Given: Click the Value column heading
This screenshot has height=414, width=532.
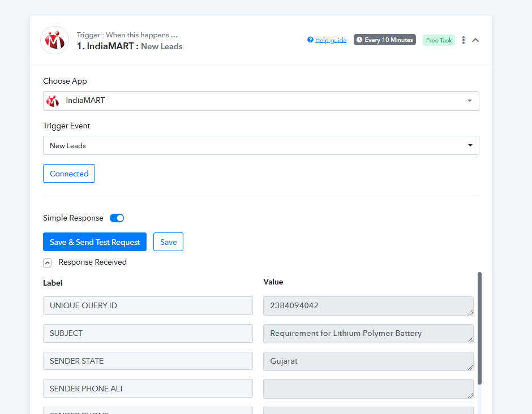Looking at the screenshot, I should coord(273,282).
